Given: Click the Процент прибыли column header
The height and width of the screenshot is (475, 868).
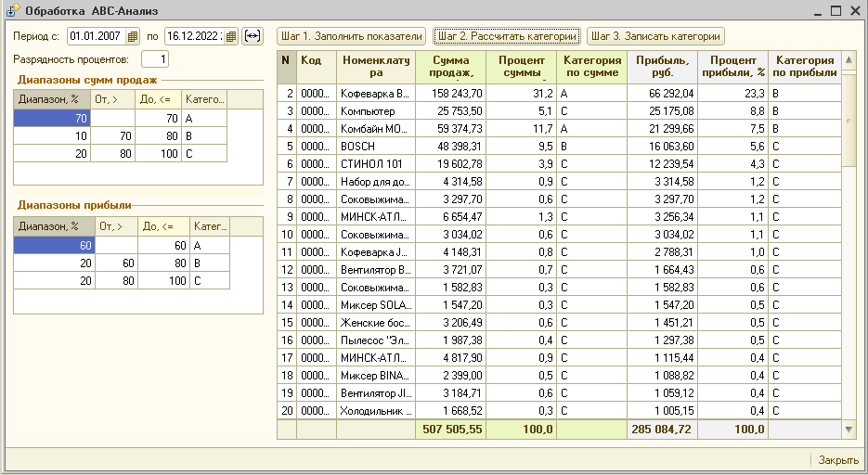Looking at the screenshot, I should (x=733, y=67).
